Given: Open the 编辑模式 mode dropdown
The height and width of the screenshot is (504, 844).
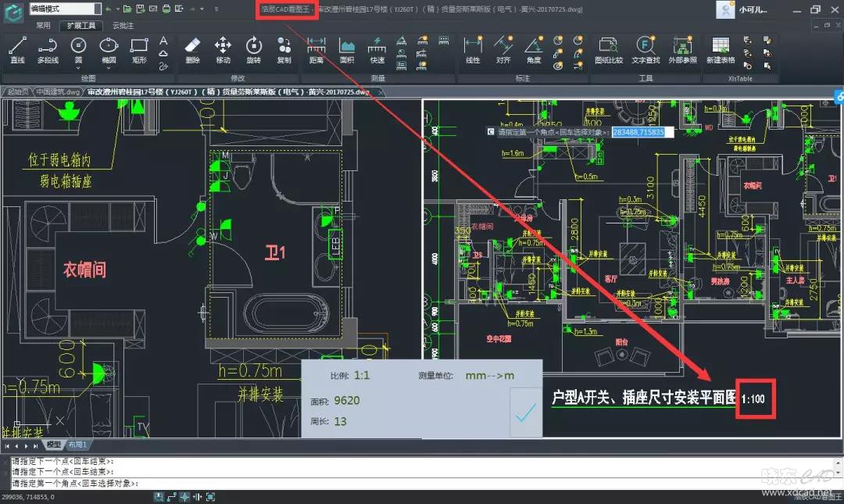Looking at the screenshot, I should (x=97, y=9).
